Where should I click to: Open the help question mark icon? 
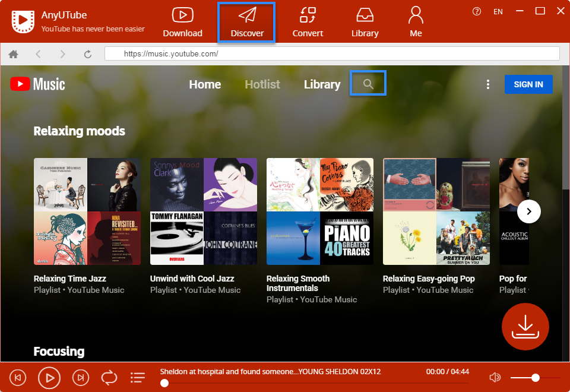(x=476, y=12)
